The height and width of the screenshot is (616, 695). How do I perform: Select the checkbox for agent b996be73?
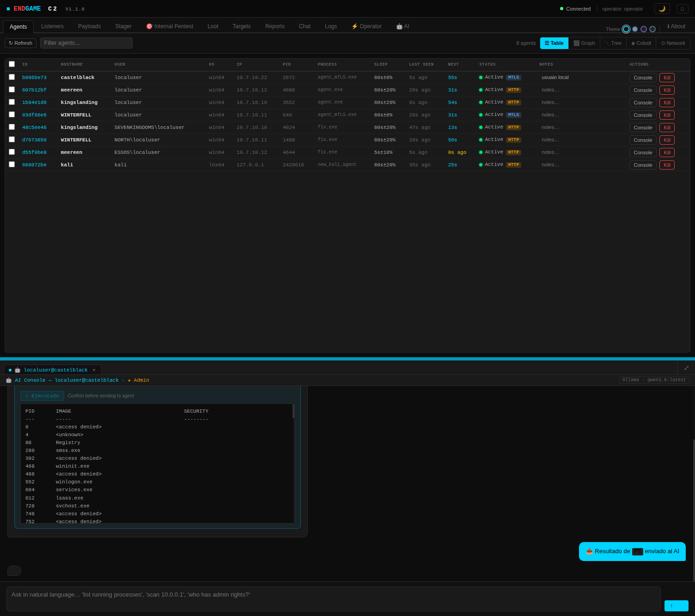[x=12, y=77]
